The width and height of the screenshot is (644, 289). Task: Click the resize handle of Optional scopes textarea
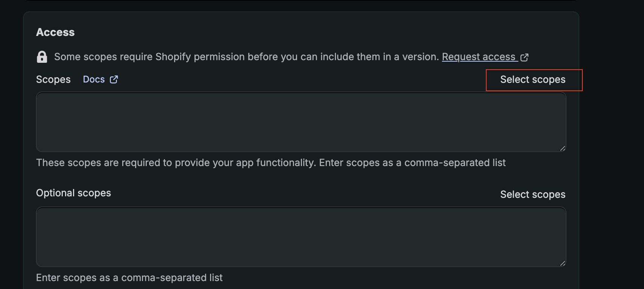563,264
